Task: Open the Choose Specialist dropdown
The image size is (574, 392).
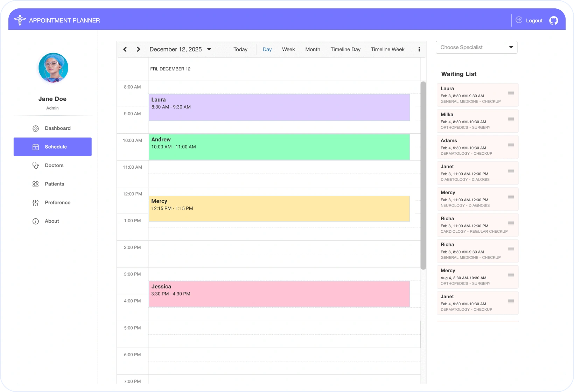Action: pos(476,47)
